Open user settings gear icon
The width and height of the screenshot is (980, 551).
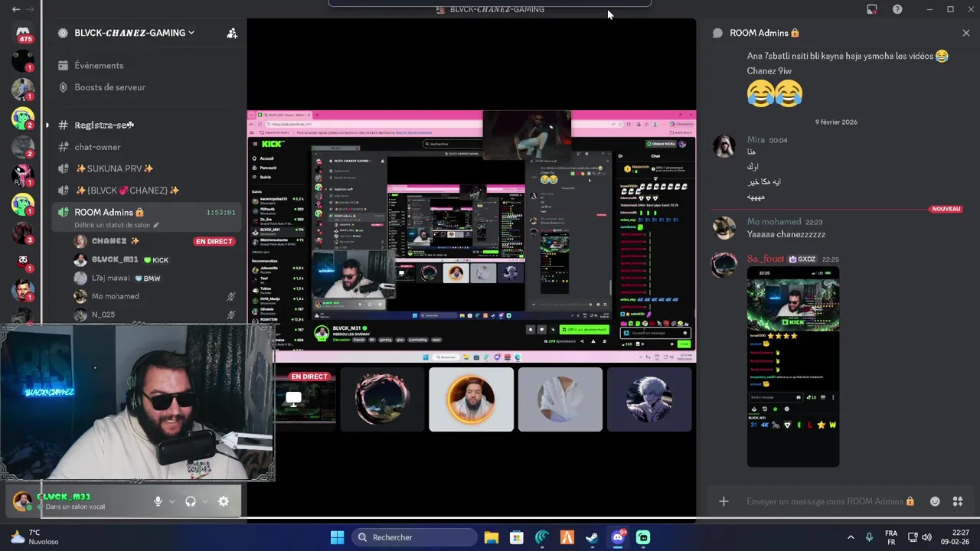coord(224,501)
